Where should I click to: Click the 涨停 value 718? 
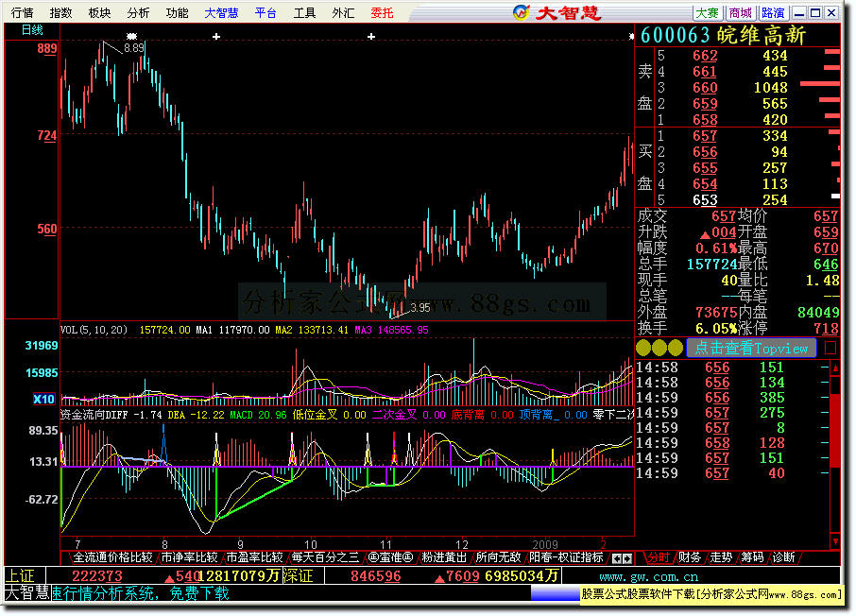(826, 328)
